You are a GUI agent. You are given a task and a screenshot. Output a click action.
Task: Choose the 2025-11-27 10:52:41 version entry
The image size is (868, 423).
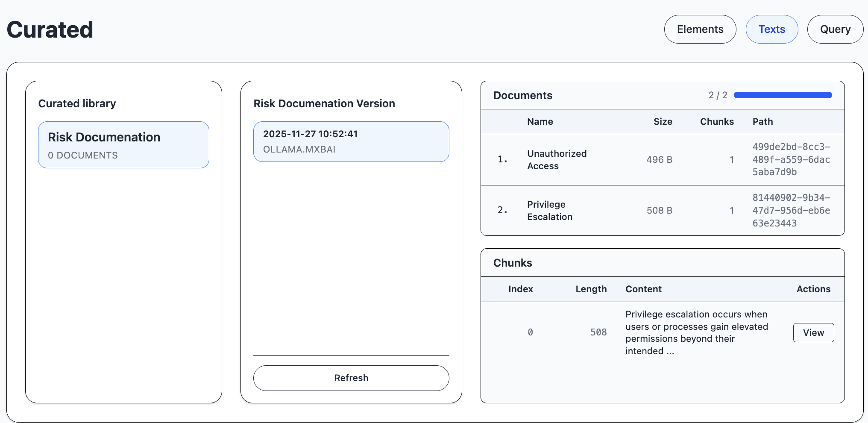click(x=351, y=141)
